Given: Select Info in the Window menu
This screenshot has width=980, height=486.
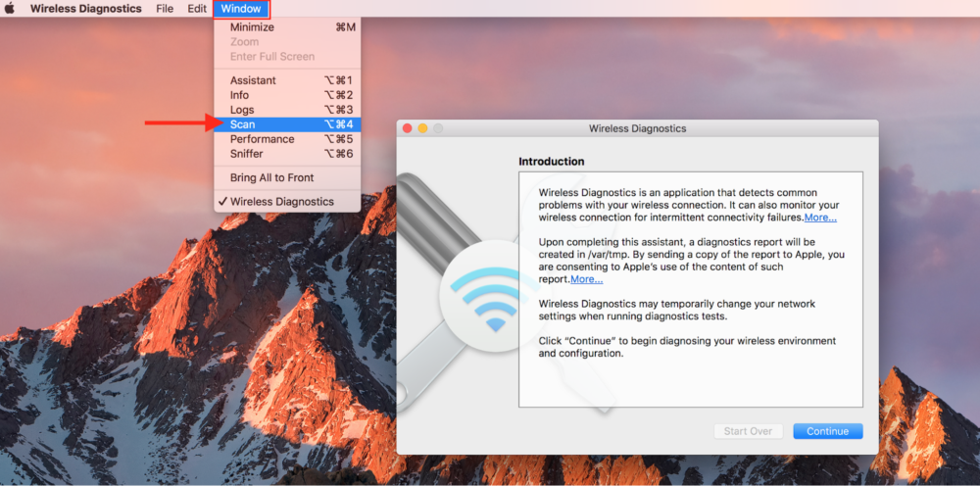Looking at the screenshot, I should coord(287,95).
